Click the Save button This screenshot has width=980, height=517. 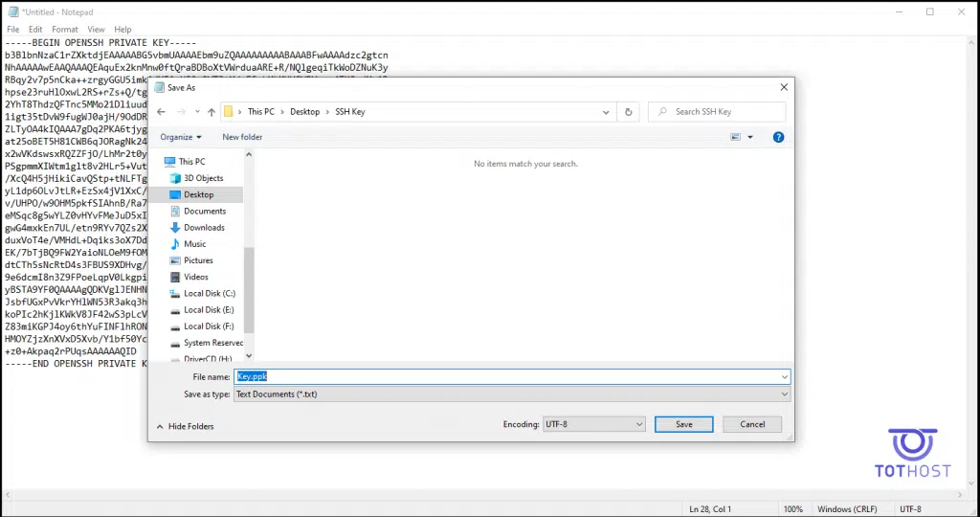[x=683, y=424]
